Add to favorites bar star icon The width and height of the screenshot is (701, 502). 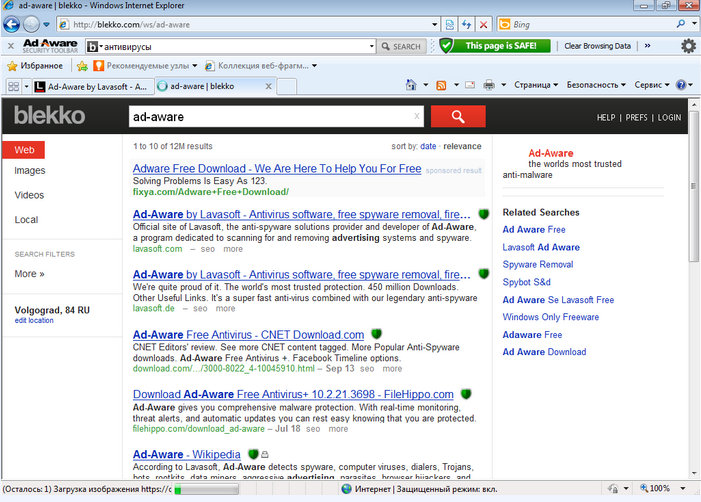(x=82, y=66)
